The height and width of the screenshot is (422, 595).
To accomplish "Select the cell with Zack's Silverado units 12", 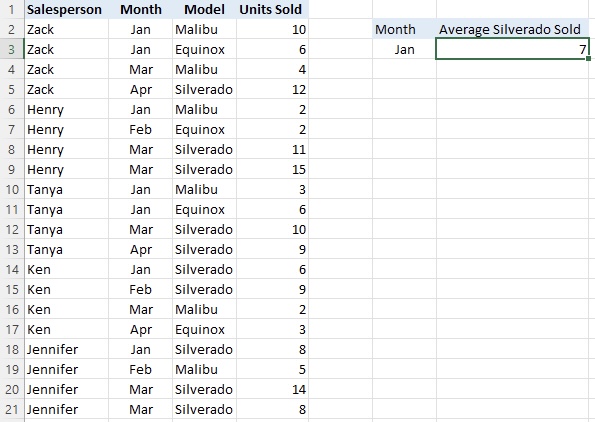I will 272,90.
